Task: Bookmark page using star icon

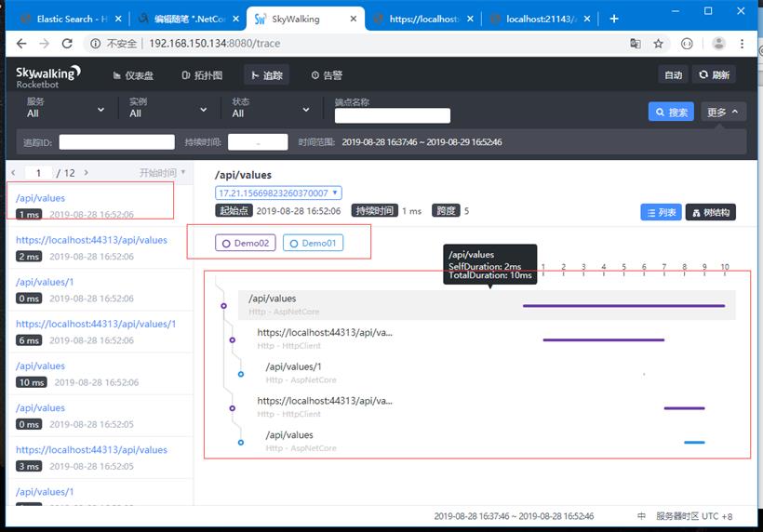Action: 659,44
